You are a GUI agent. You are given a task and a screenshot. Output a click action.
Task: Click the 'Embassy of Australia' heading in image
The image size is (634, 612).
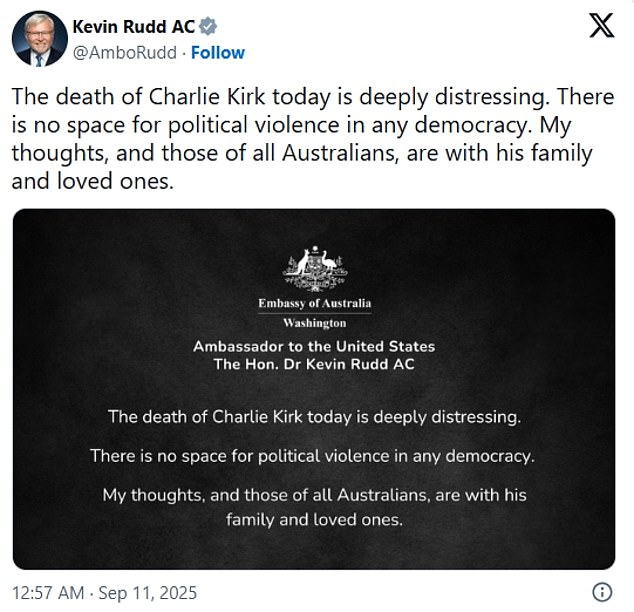[314, 304]
